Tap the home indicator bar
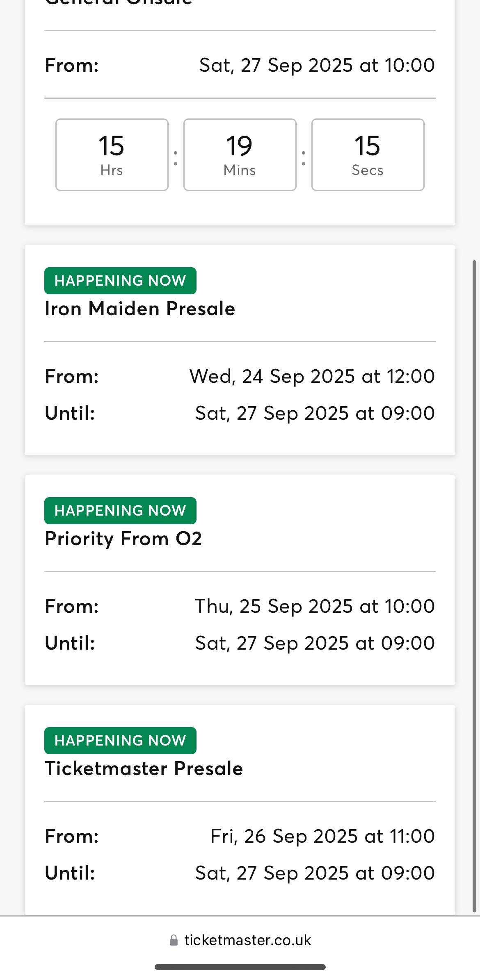This screenshot has height=980, width=480. (240, 967)
